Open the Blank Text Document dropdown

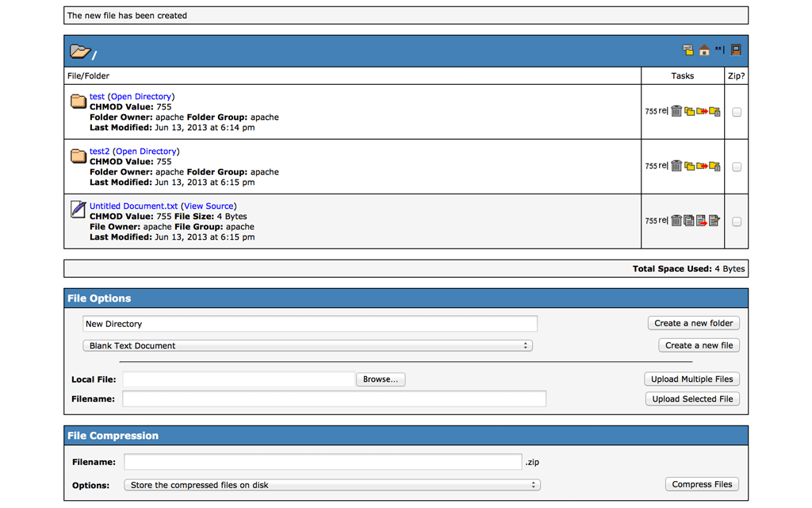[x=308, y=345]
